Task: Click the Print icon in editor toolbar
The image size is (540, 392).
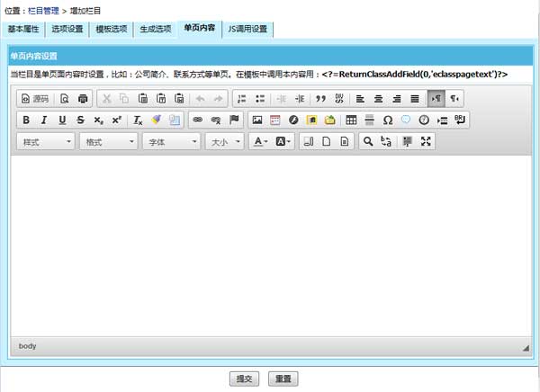Action: tap(83, 99)
